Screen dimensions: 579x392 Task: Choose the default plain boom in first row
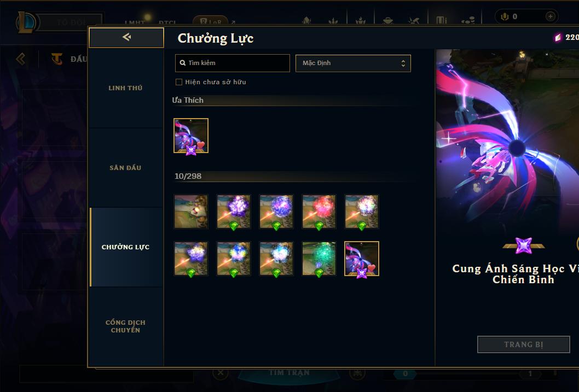[x=191, y=212]
